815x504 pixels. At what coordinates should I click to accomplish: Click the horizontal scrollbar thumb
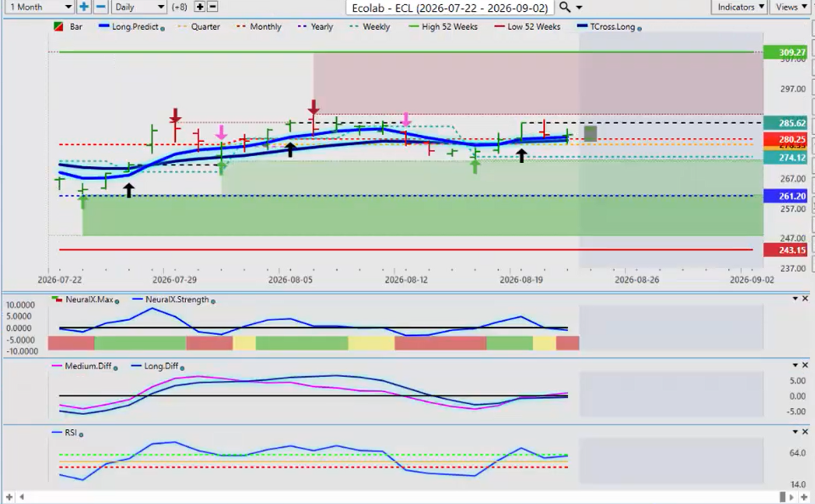pos(784,497)
